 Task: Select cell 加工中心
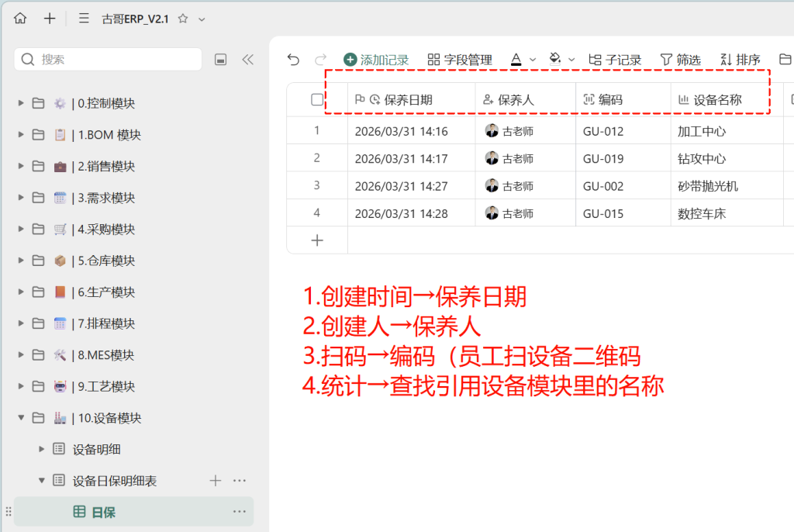(727, 131)
